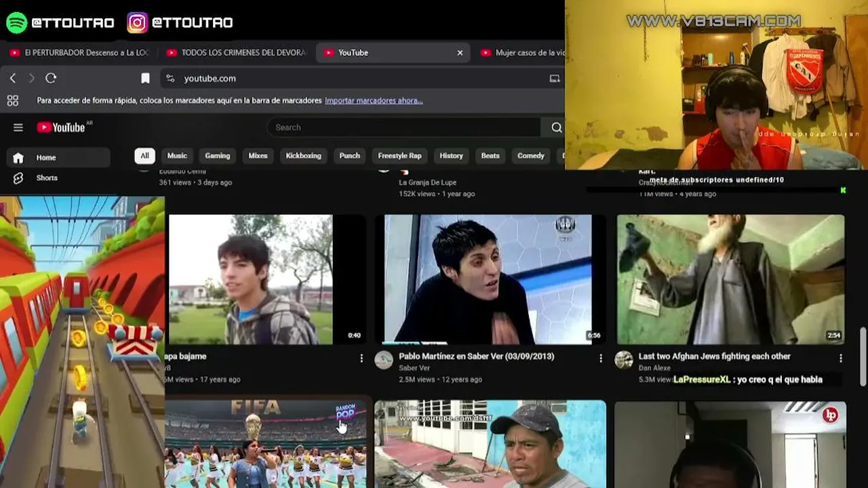Open options menu for 'apa bajame' video
Screen dimensions: 868x488
tap(361, 358)
